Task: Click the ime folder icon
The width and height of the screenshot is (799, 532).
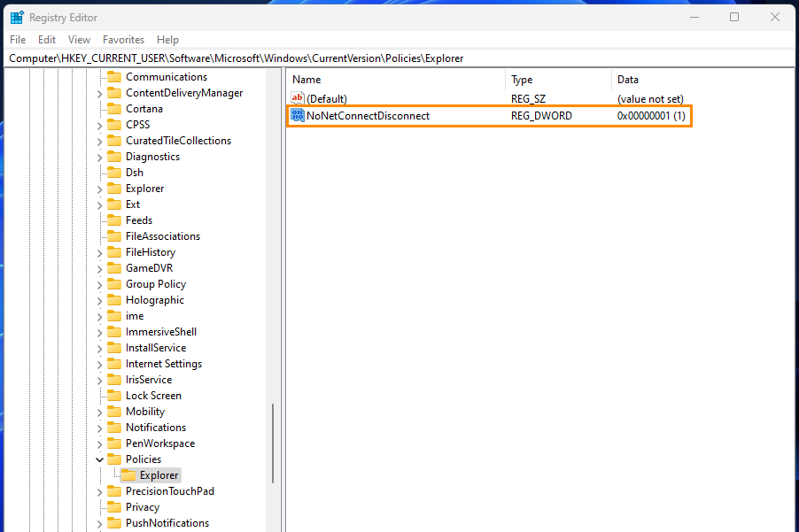Action: pos(114,316)
